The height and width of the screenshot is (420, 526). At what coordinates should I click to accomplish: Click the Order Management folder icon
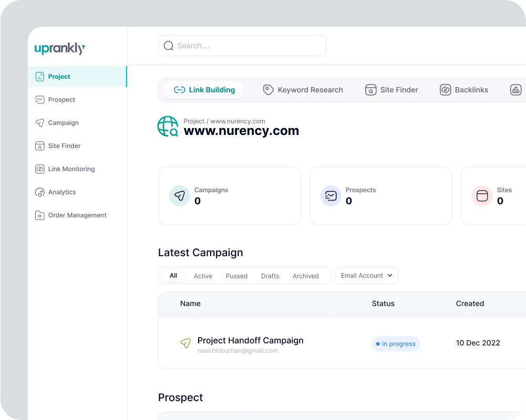point(39,215)
